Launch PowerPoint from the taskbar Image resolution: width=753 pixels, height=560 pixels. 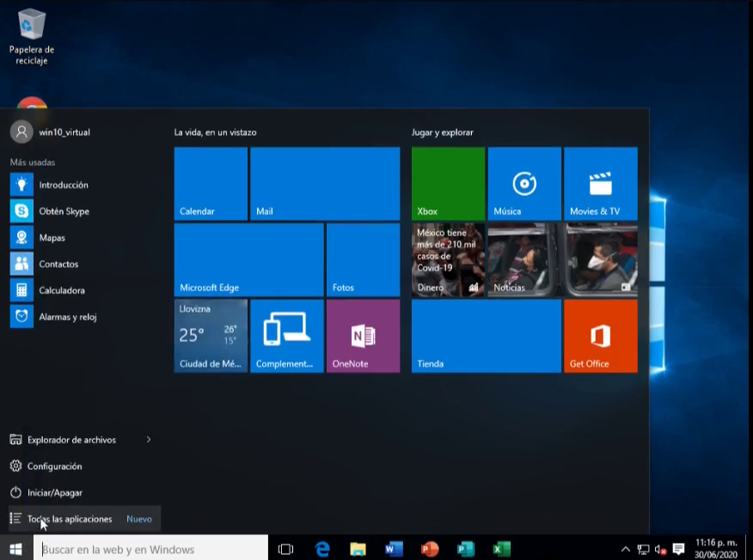[x=430, y=549]
